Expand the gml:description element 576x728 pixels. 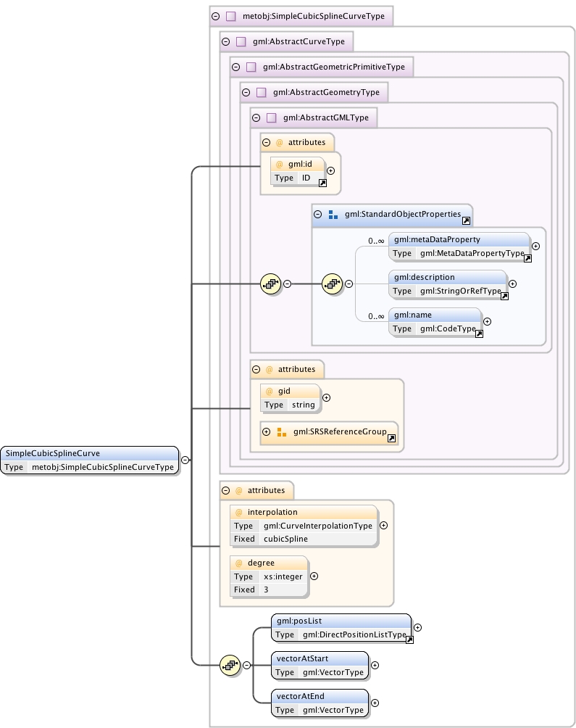coord(512,284)
